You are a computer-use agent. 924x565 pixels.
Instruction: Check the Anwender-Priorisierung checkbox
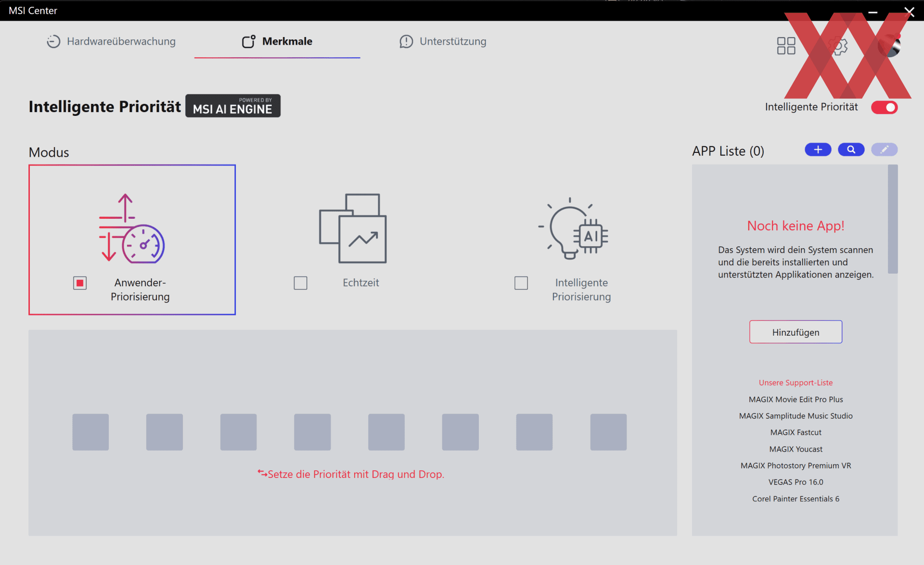pos(80,283)
